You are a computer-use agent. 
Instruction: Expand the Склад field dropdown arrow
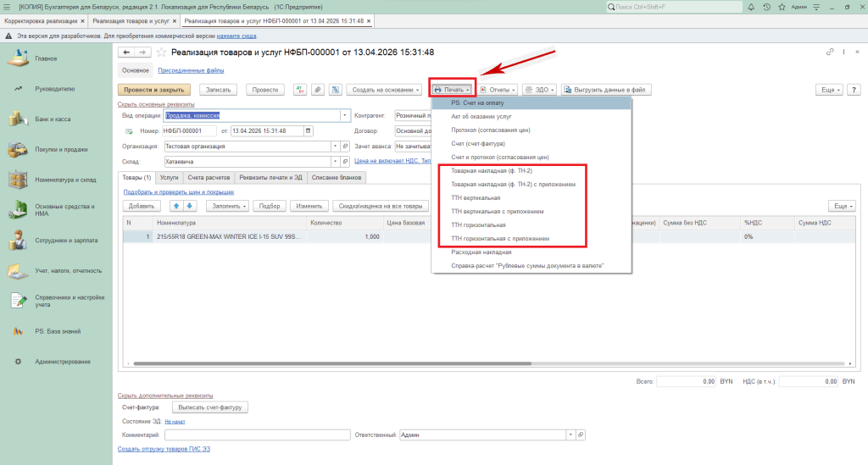click(x=336, y=161)
